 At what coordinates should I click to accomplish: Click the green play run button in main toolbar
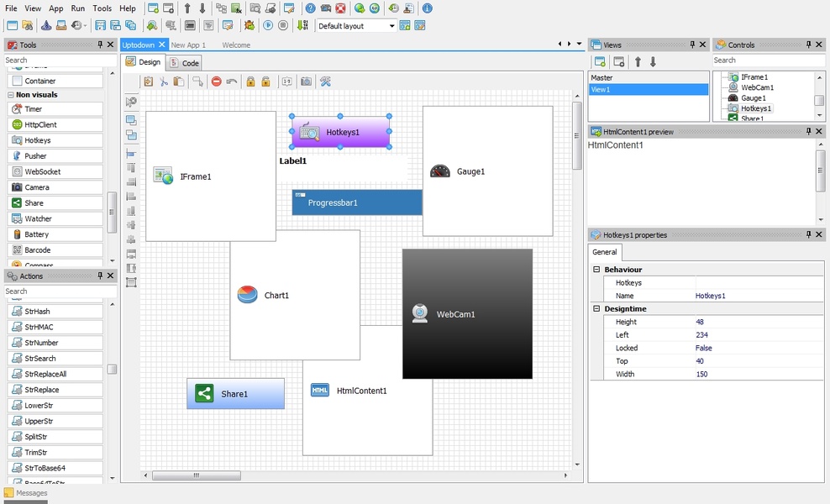coord(268,25)
